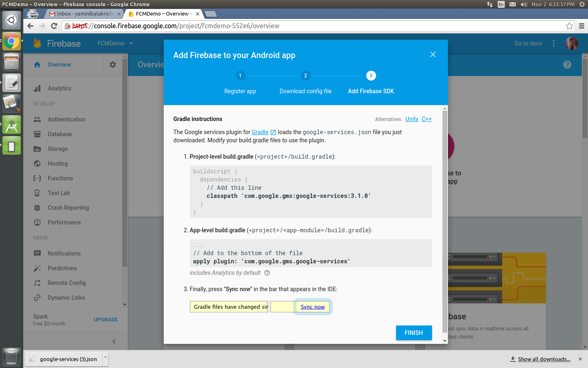The image size is (588, 368).
Task: Open the google-services (3).json download
Action: coord(64,359)
